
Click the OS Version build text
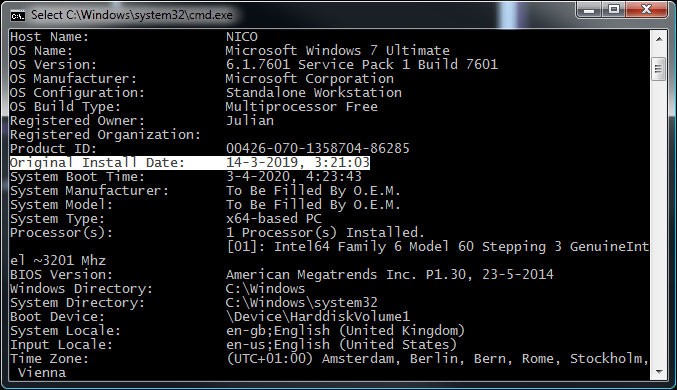[x=362, y=65]
